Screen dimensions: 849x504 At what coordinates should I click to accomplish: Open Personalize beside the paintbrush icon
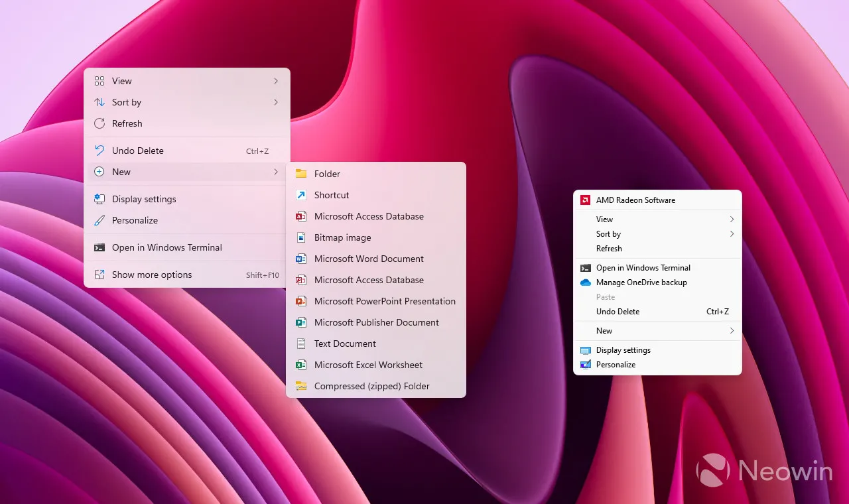coord(135,220)
